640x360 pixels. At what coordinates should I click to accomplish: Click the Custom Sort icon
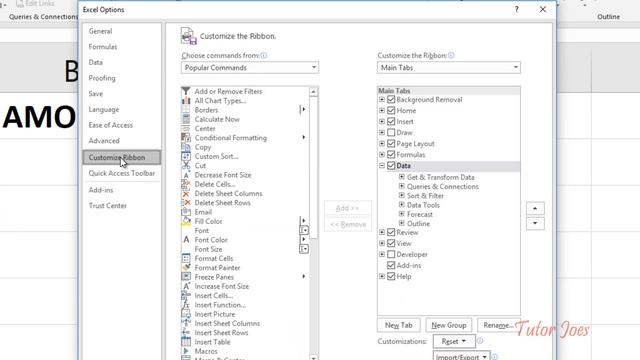point(186,156)
